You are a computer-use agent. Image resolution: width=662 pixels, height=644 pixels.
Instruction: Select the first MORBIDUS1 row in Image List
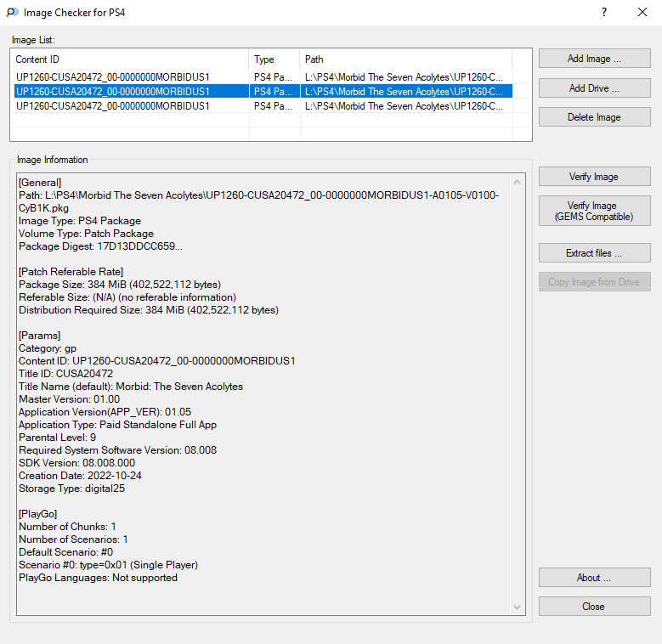[x=263, y=76]
